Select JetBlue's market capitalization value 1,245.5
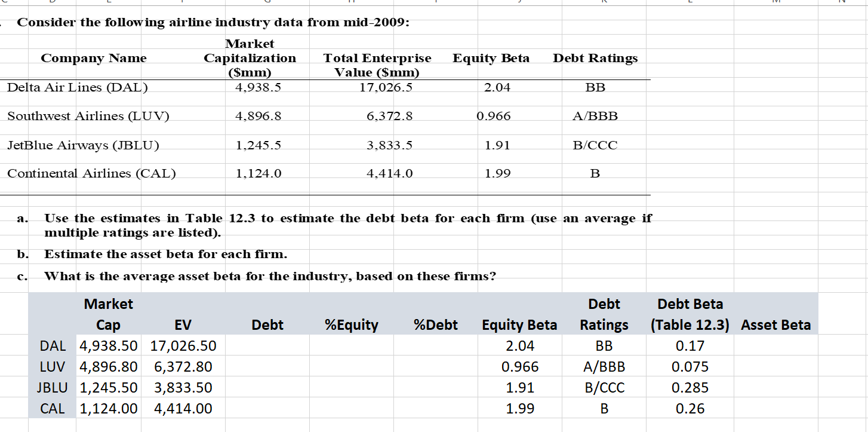 tap(258, 145)
